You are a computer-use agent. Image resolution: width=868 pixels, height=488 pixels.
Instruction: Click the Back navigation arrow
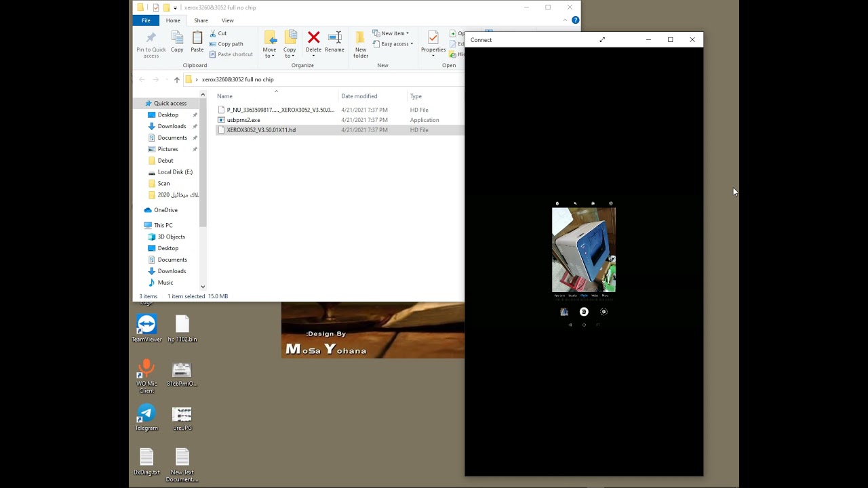point(142,79)
